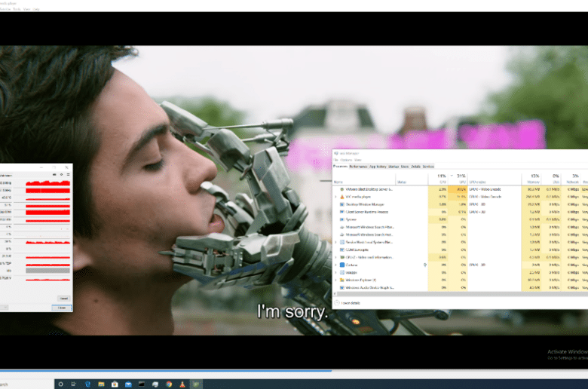Click the VLC media player process icon

pyautogui.click(x=342, y=197)
